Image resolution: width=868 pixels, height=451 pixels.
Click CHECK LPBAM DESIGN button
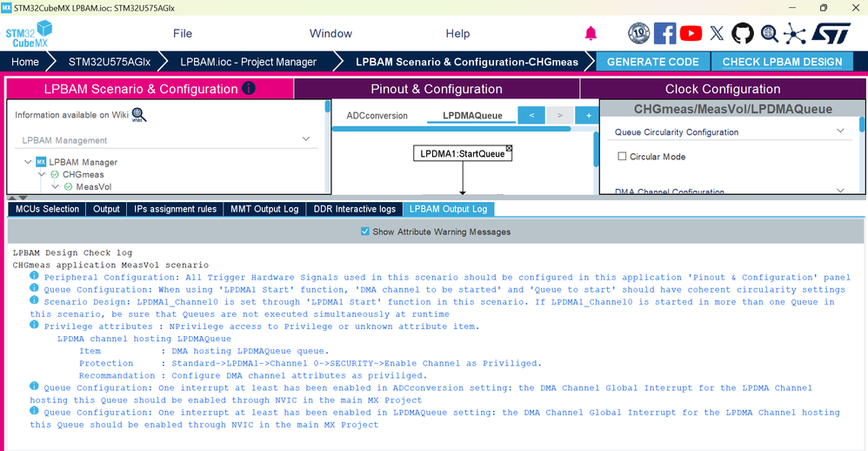(x=782, y=62)
